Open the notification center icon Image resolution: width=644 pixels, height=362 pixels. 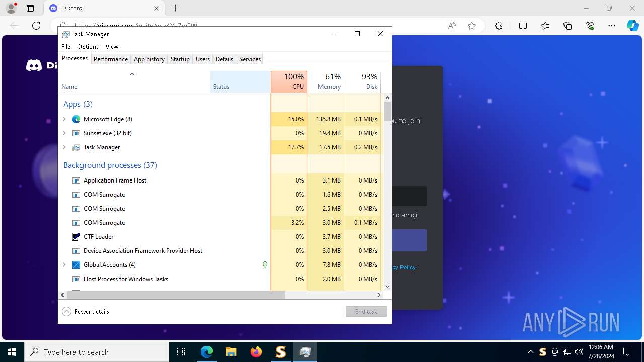(x=627, y=352)
